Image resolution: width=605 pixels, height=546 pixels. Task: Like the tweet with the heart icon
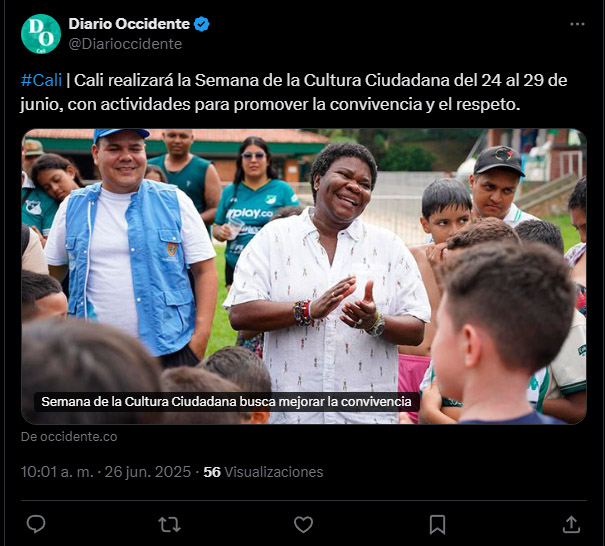pyautogui.click(x=303, y=524)
